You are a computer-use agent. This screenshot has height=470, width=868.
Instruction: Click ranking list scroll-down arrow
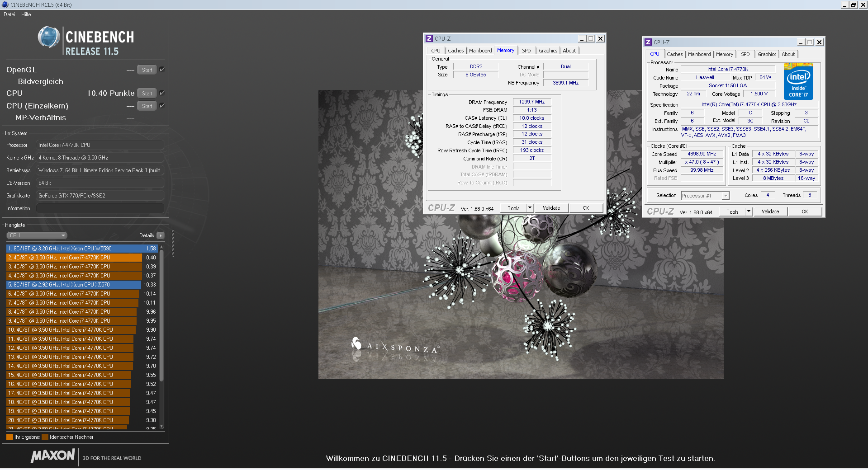pyautogui.click(x=162, y=426)
